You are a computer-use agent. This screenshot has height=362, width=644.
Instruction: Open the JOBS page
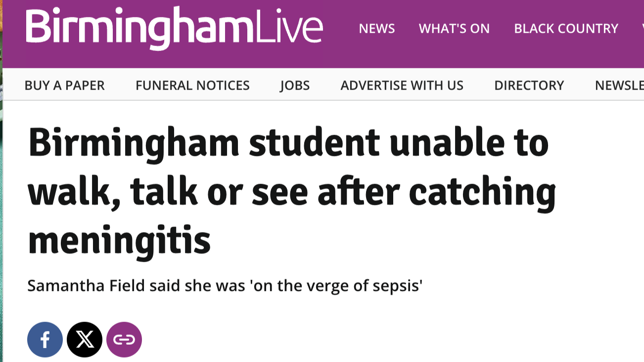[x=295, y=85]
